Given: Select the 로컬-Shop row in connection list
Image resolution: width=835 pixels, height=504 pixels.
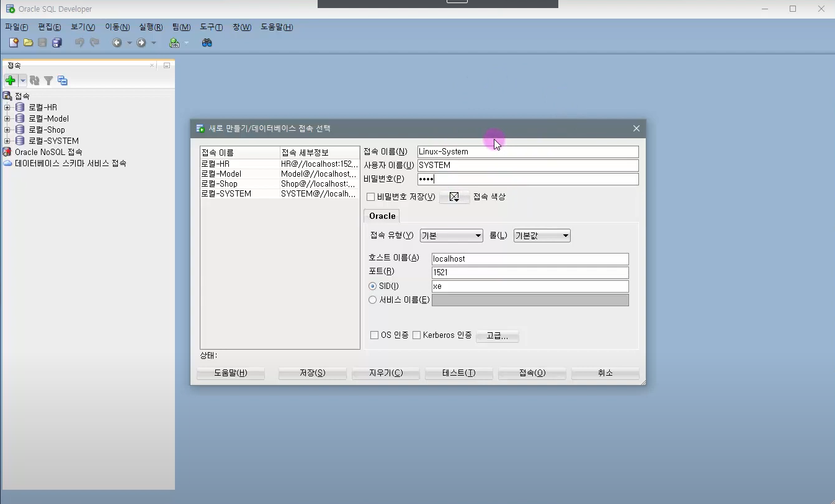Looking at the screenshot, I should coord(280,183).
